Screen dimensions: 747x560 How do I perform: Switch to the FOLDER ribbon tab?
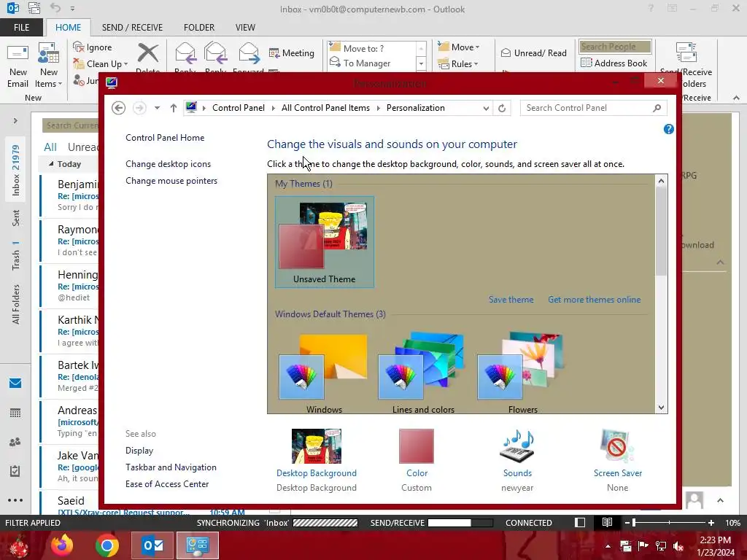pyautogui.click(x=199, y=27)
